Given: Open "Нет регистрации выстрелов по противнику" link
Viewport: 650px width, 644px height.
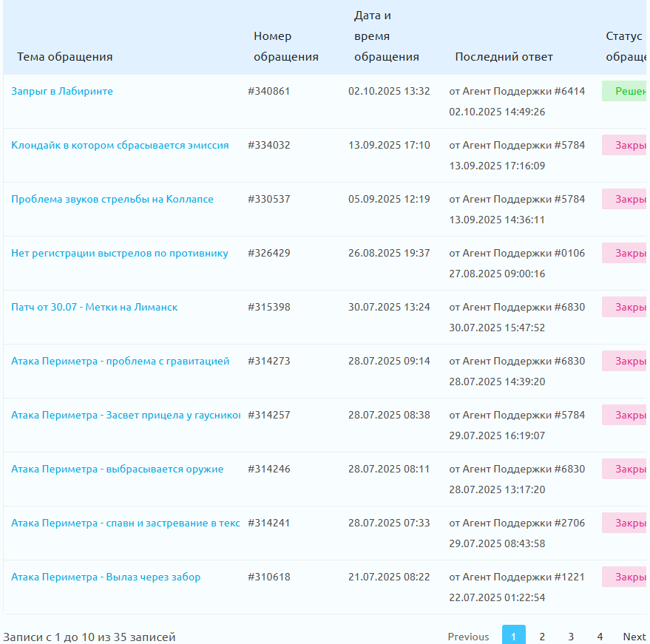Looking at the screenshot, I should pyautogui.click(x=120, y=253).
